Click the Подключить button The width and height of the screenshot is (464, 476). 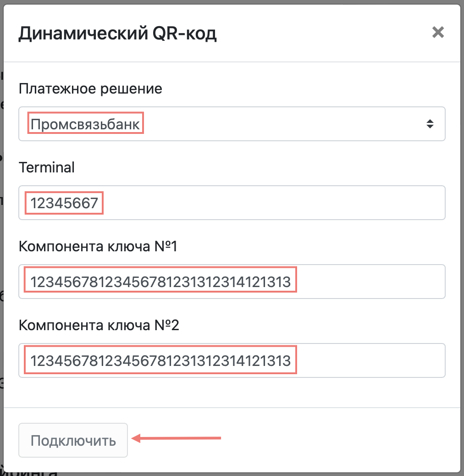(73, 440)
